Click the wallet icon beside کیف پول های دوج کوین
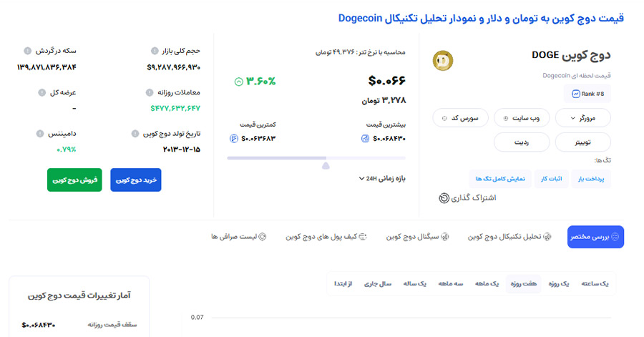644x337 pixels. (x=363, y=237)
